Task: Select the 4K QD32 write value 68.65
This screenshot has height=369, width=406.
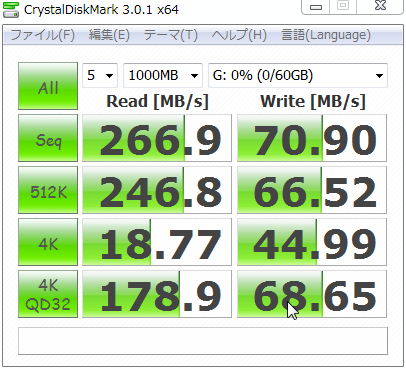Action: pos(312,294)
